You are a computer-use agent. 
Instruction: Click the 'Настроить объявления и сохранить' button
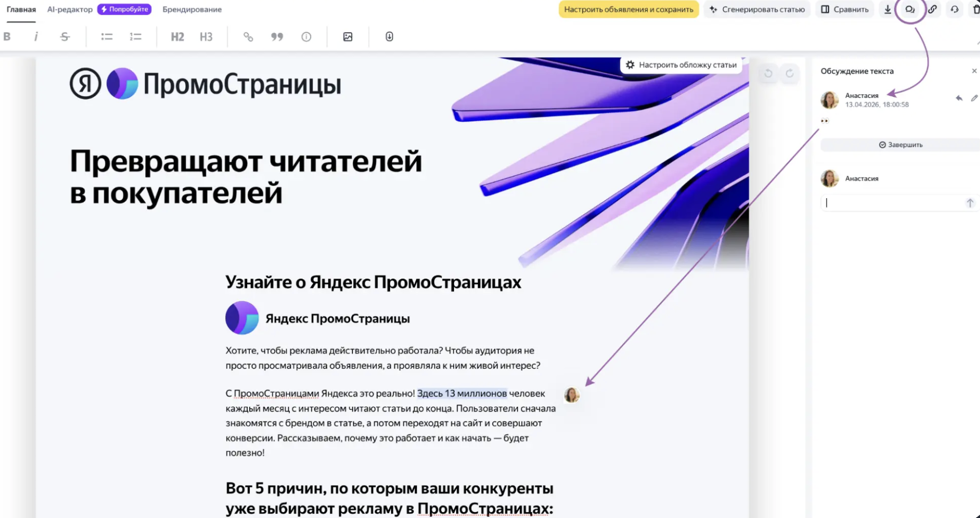point(628,10)
